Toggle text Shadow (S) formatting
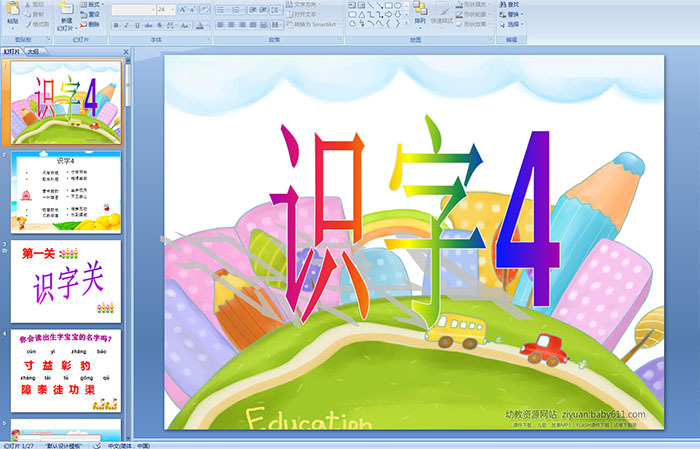This screenshot has height=449, width=700. [159, 25]
